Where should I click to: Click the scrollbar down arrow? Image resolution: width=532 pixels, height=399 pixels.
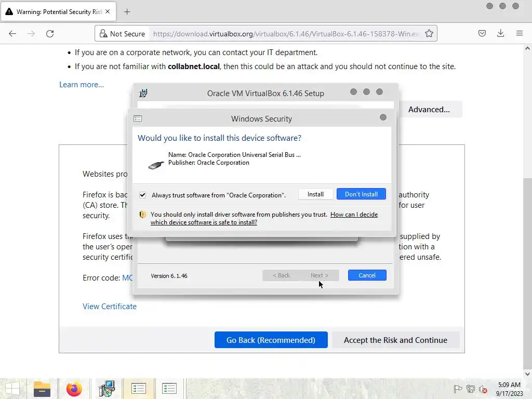point(527,374)
